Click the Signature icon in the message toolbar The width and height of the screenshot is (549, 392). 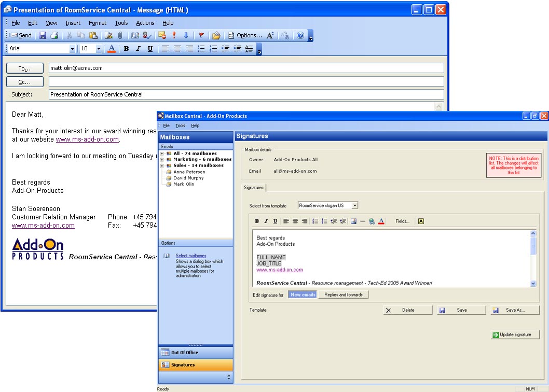[x=109, y=35]
